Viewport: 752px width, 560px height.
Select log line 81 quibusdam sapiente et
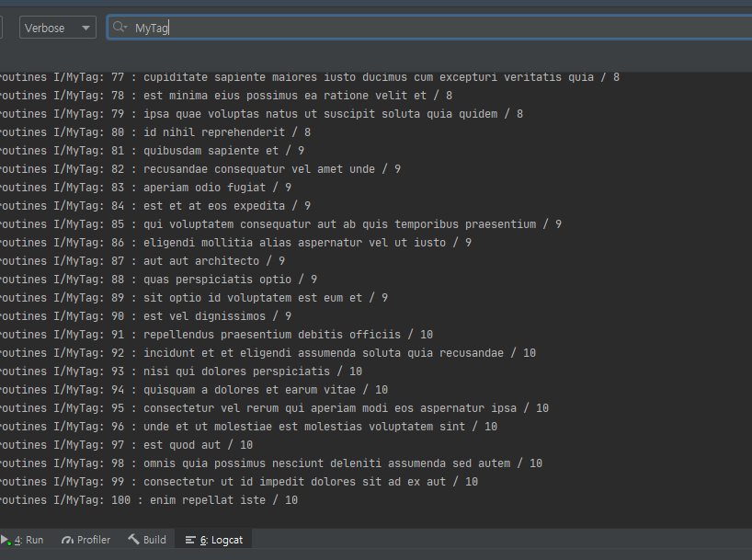click(x=152, y=151)
